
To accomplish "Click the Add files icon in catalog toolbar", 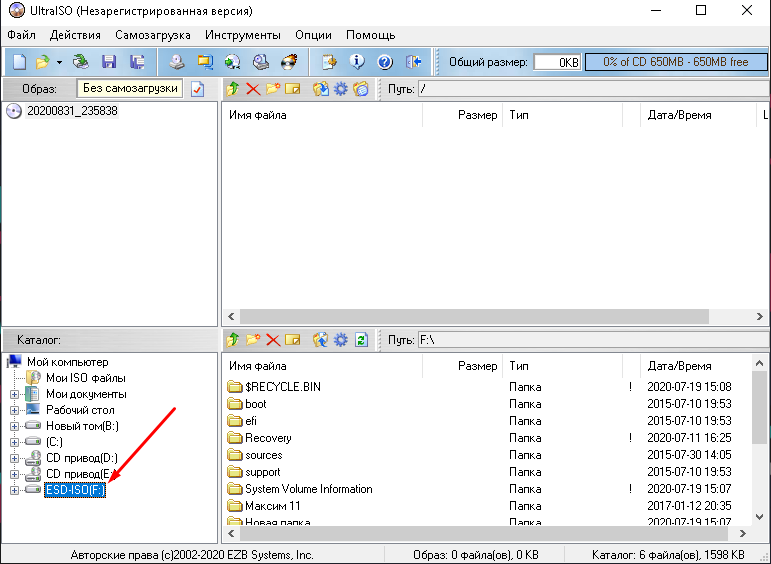I will 321,340.
